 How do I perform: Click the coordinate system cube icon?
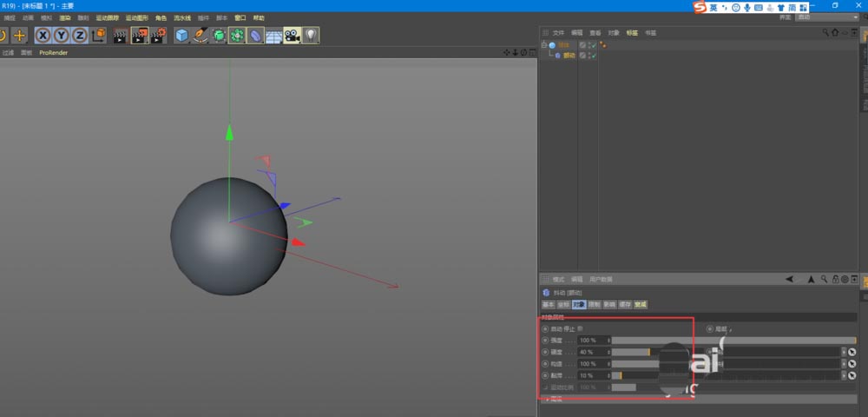pos(98,36)
